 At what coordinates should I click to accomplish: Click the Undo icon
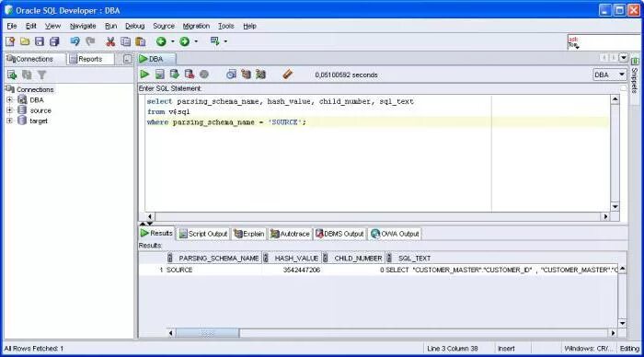pyautogui.click(x=75, y=41)
